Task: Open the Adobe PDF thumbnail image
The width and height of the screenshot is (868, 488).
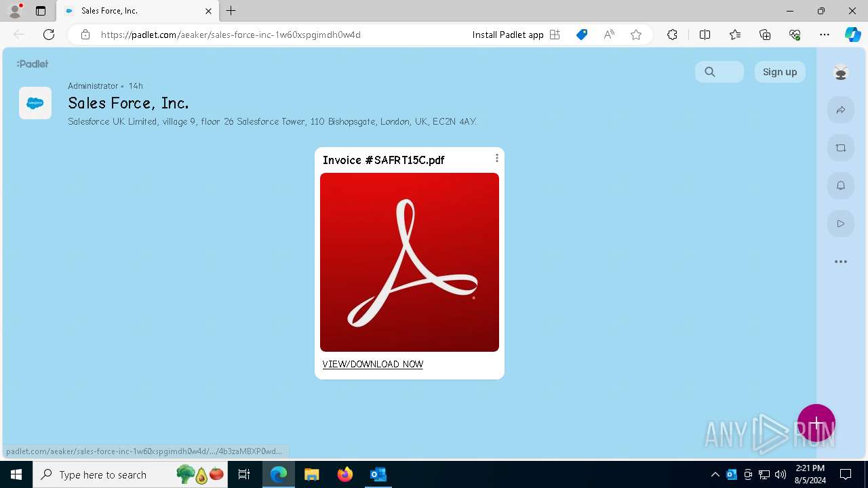Action: pyautogui.click(x=410, y=262)
